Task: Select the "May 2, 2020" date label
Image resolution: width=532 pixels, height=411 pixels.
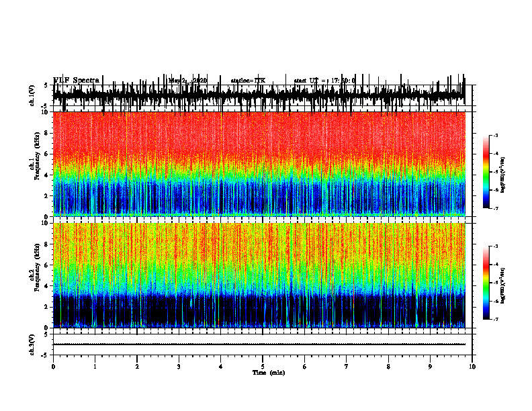Action: pos(187,81)
